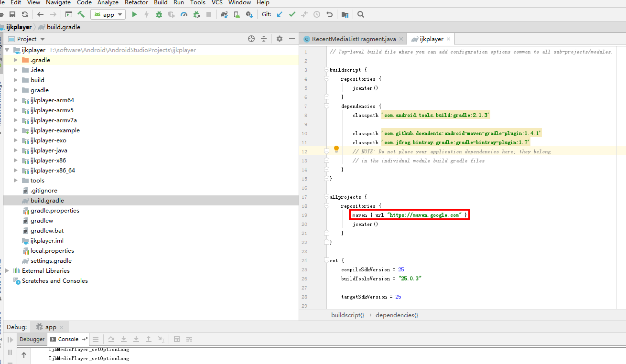Open the Refactor menu
Image resolution: width=626 pixels, height=364 pixels.
coord(136,3)
